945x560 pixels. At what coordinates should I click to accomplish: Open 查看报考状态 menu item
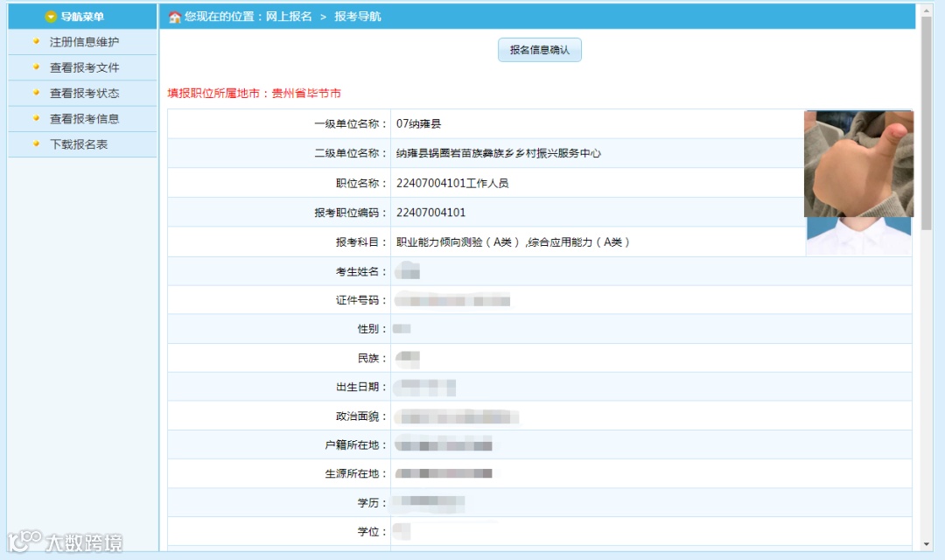point(84,94)
